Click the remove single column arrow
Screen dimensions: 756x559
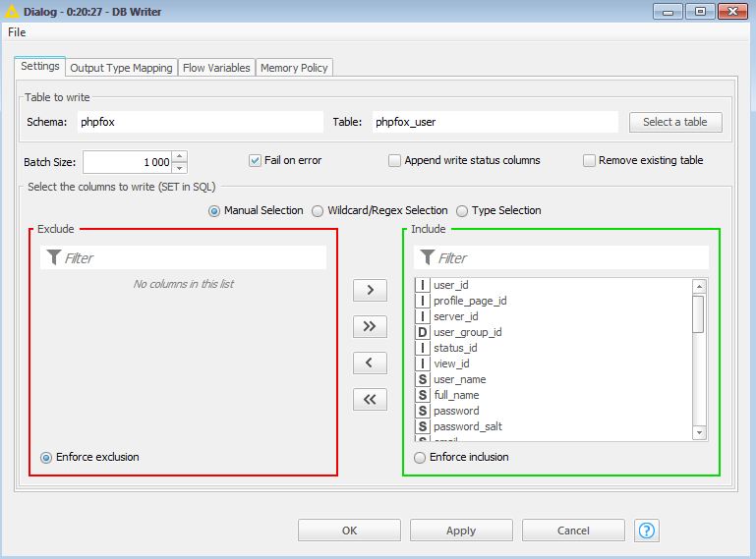(370, 363)
